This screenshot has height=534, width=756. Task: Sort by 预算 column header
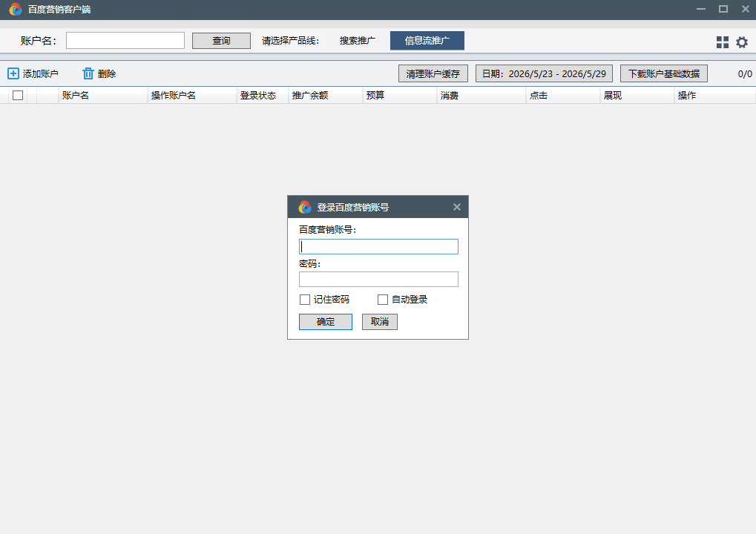point(400,96)
